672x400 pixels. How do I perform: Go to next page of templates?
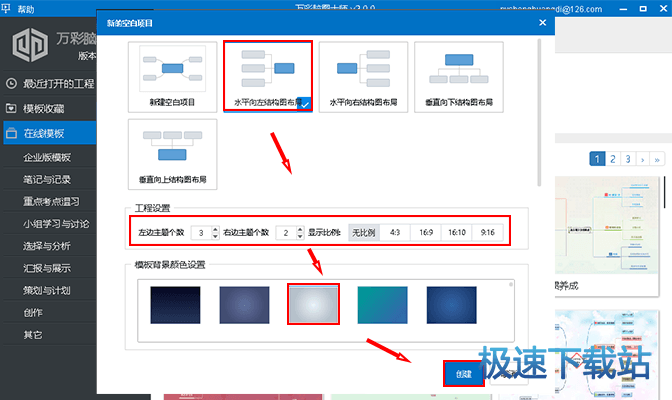point(642,159)
